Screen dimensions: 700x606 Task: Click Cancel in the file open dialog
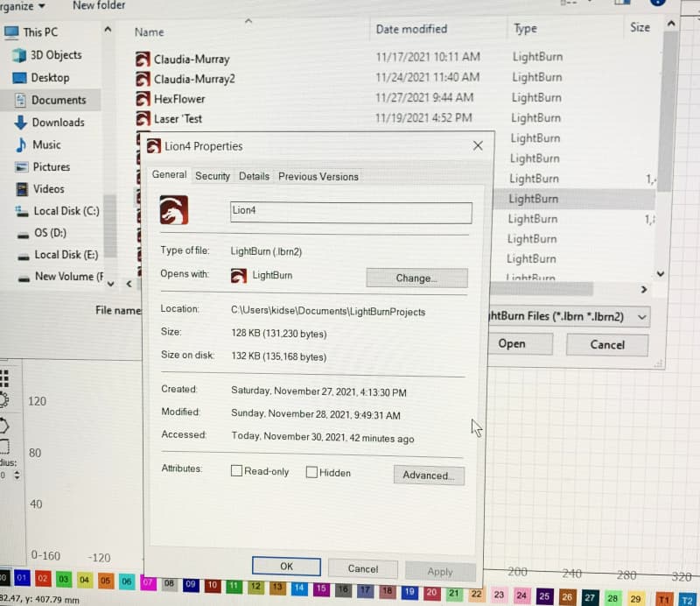pos(607,344)
